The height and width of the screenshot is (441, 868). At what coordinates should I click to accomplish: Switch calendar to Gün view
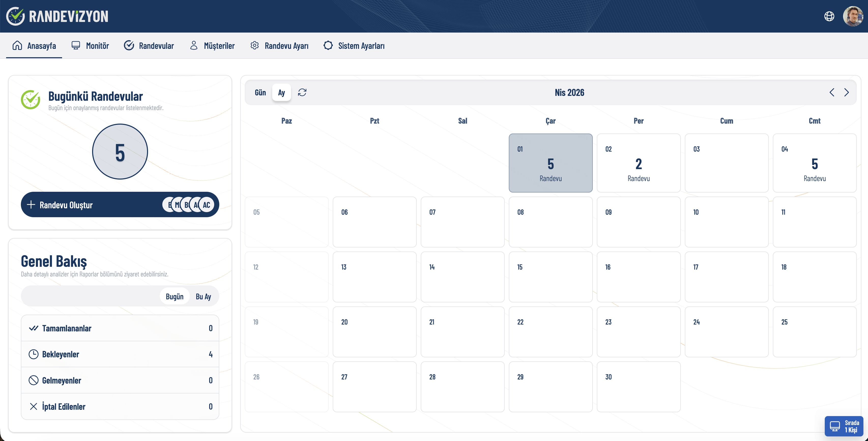coord(260,93)
